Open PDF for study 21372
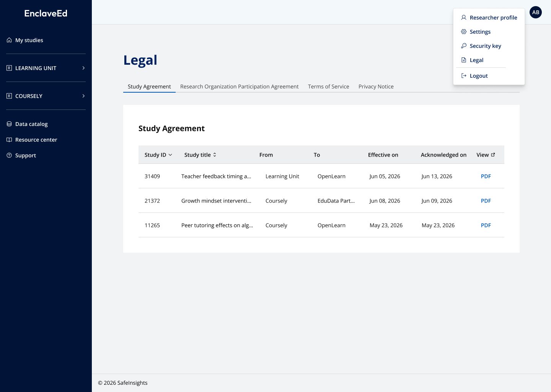Screen dimensions: 551x392 tap(486, 201)
